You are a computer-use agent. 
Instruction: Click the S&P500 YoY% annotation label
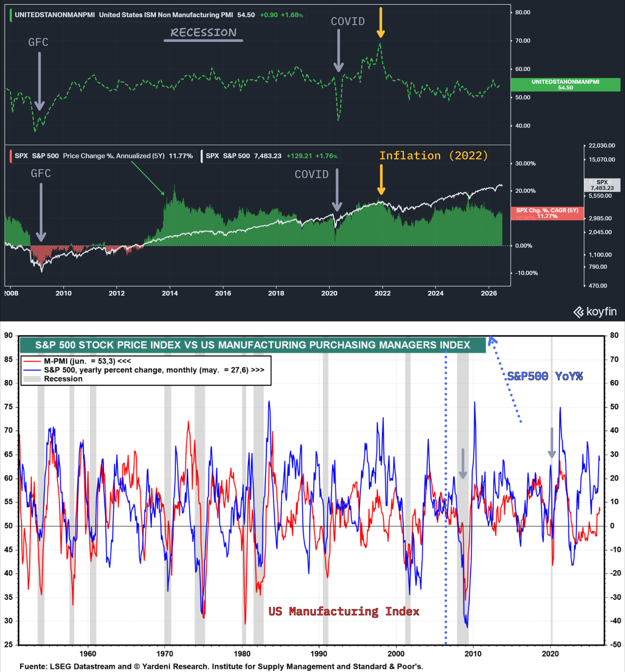[545, 376]
